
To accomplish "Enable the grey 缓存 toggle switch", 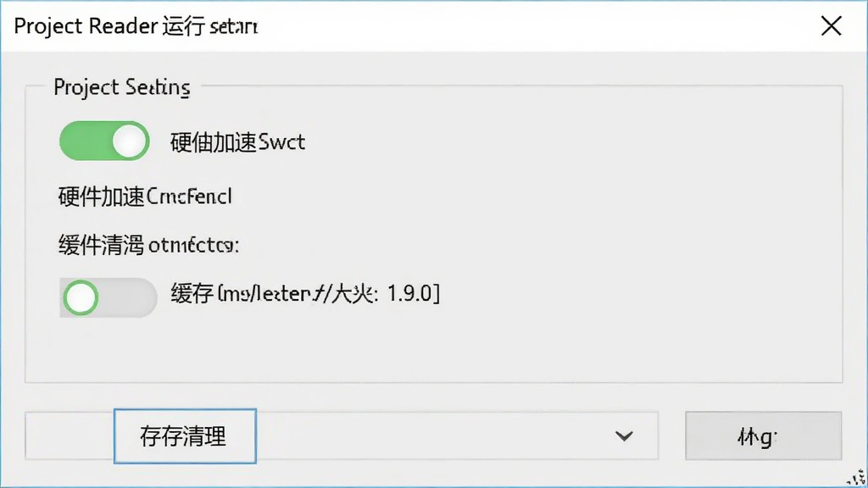I will (108, 297).
